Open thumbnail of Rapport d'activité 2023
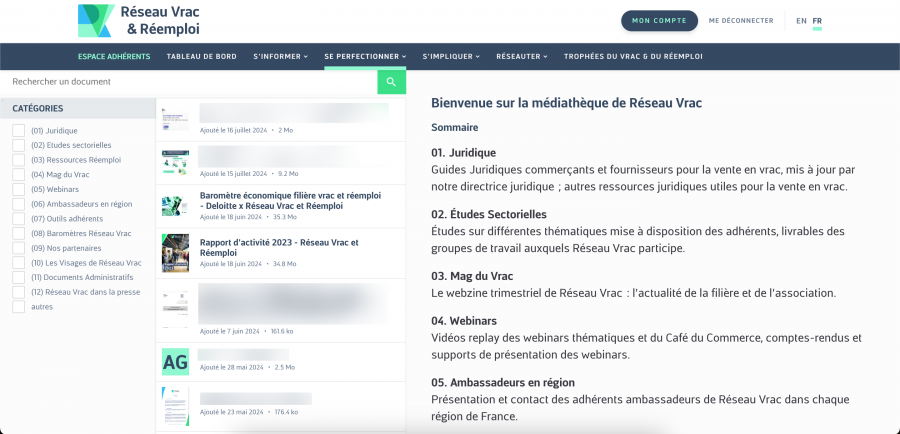 (x=175, y=253)
